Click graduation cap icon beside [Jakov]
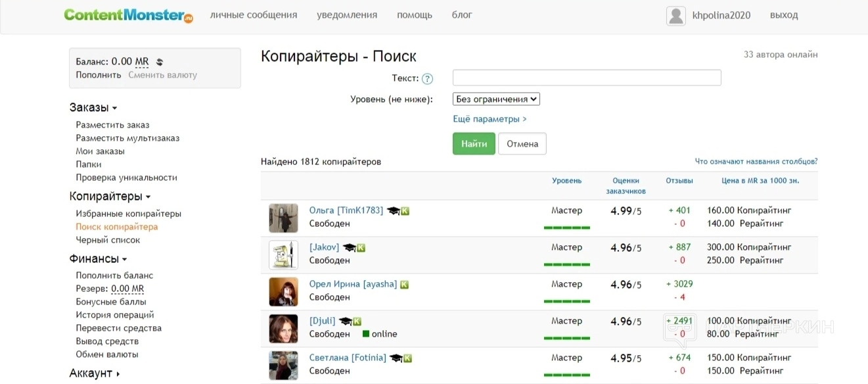The image size is (868, 384). coord(349,248)
